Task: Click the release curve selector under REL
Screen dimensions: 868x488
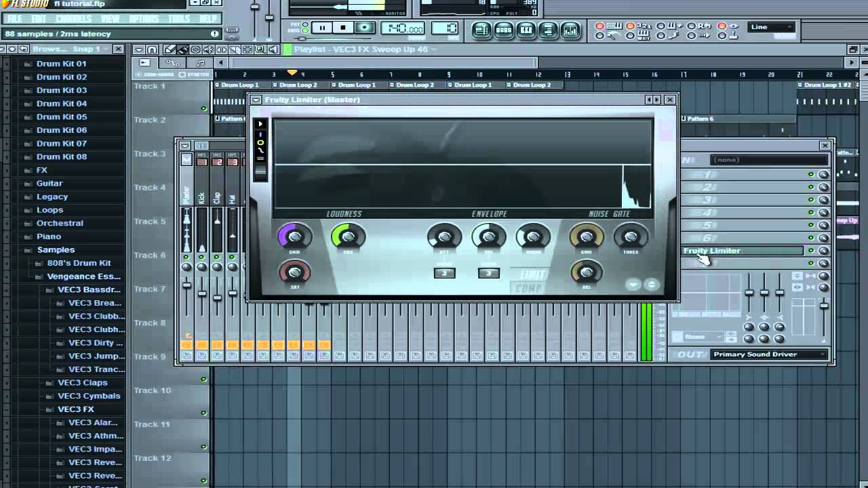Action: point(489,273)
